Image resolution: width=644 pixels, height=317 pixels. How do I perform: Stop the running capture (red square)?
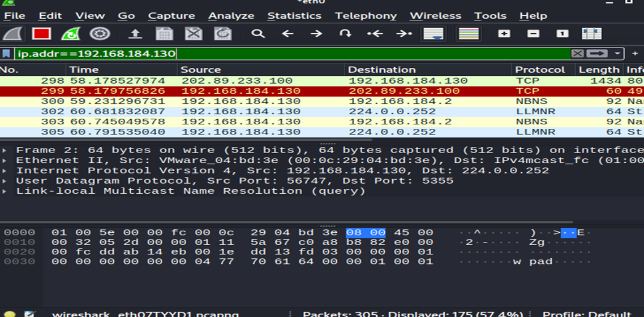coord(41,34)
